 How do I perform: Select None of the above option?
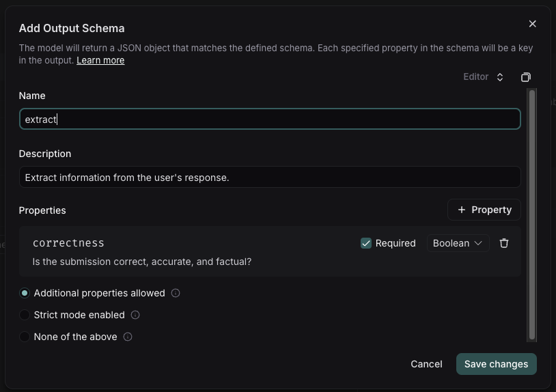(25, 337)
